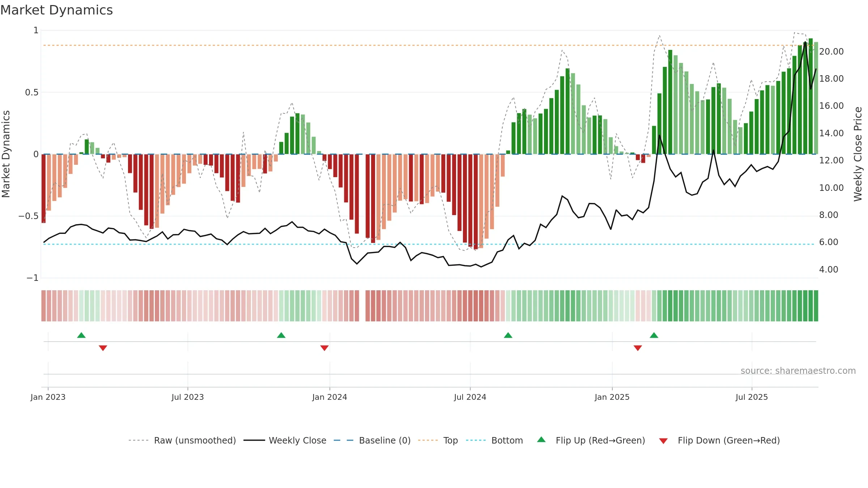Click the −0.5 left axis tick label
The width and height of the screenshot is (868, 488).
(x=29, y=216)
